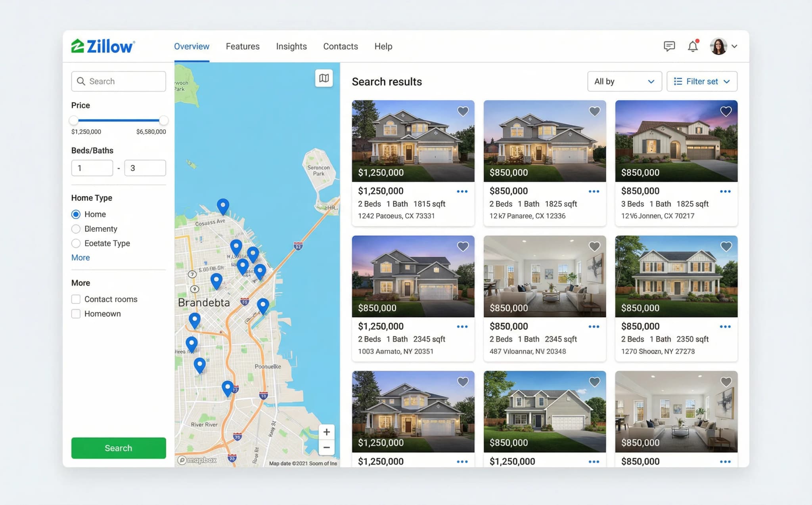This screenshot has height=505, width=812.
Task: Zoom in using the map plus icon
Action: tap(326, 432)
